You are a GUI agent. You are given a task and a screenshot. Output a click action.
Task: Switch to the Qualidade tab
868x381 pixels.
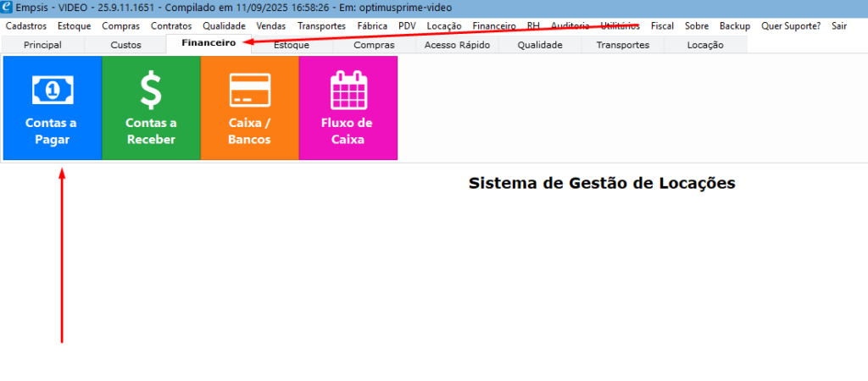[540, 45]
